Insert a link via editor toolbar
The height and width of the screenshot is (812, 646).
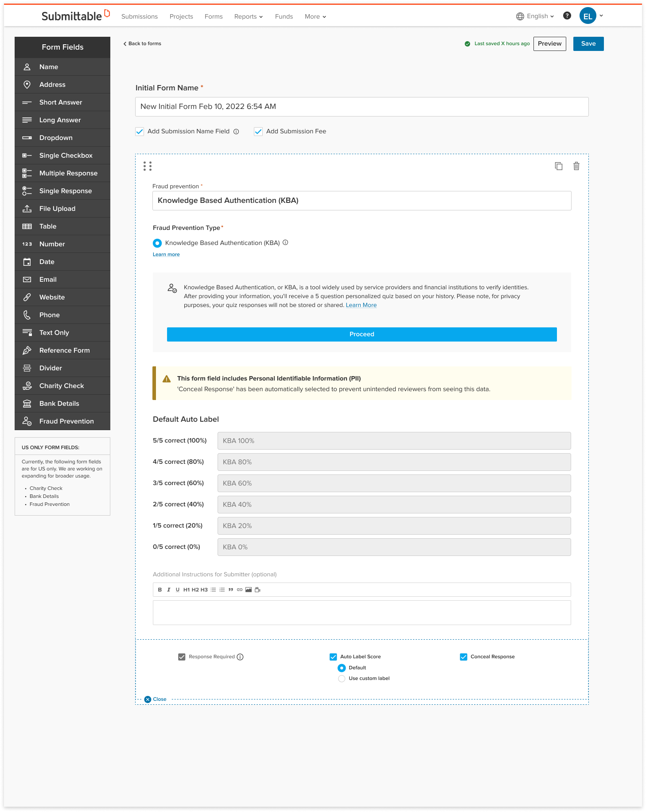point(240,590)
